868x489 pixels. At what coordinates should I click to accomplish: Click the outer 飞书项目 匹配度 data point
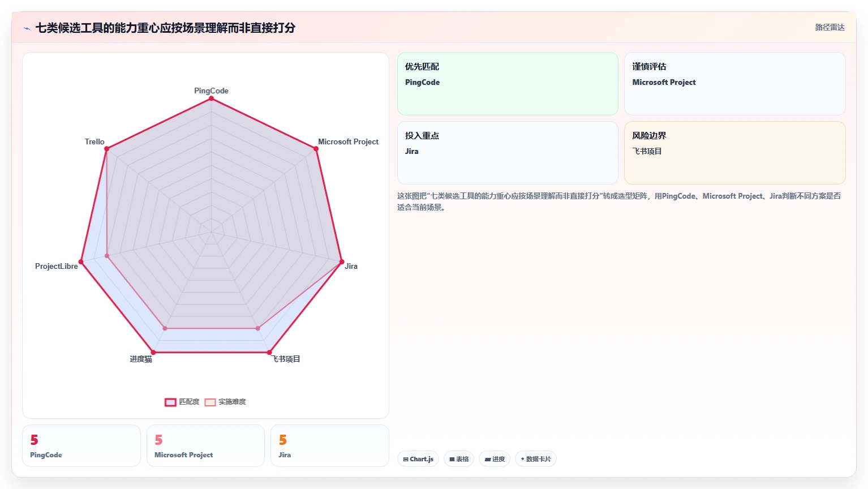click(270, 353)
